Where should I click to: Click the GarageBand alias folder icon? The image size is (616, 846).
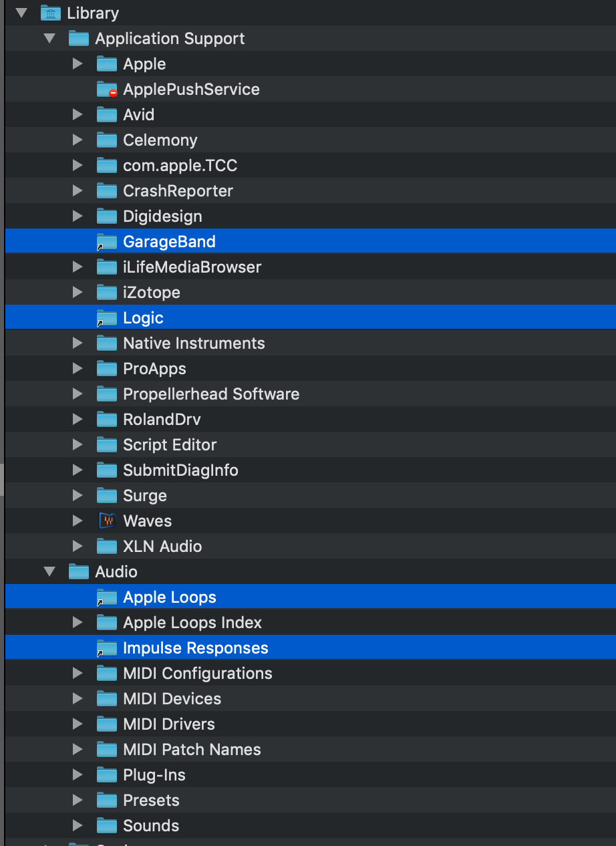click(107, 242)
